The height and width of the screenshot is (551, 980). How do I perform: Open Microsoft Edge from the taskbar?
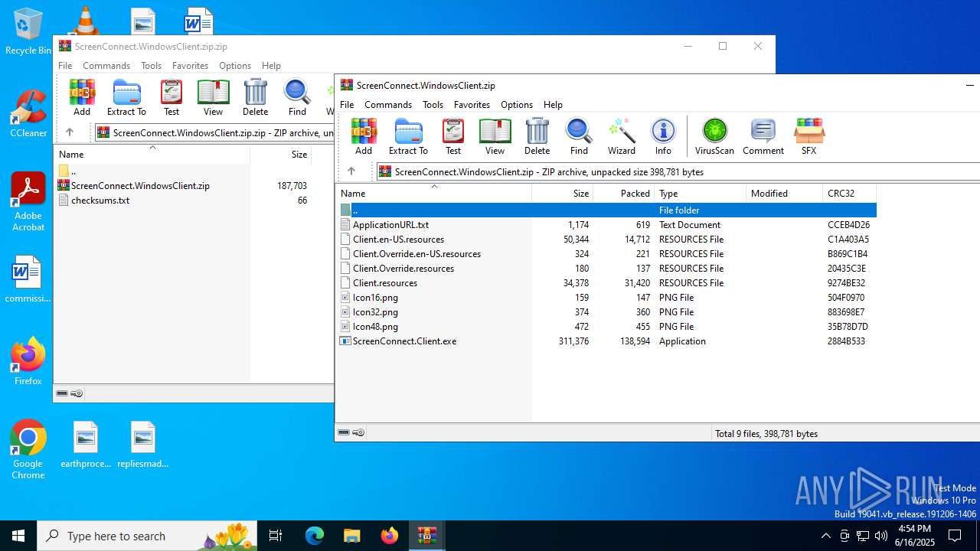click(315, 536)
